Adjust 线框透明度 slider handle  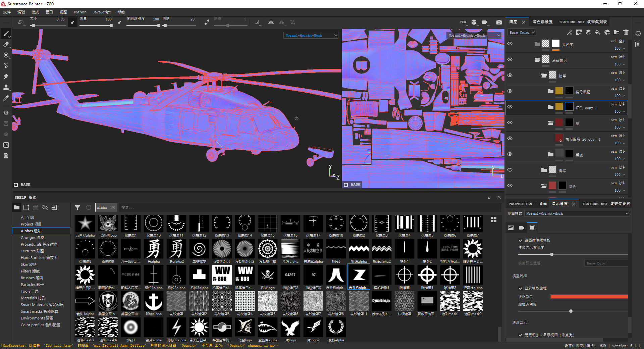(x=571, y=311)
